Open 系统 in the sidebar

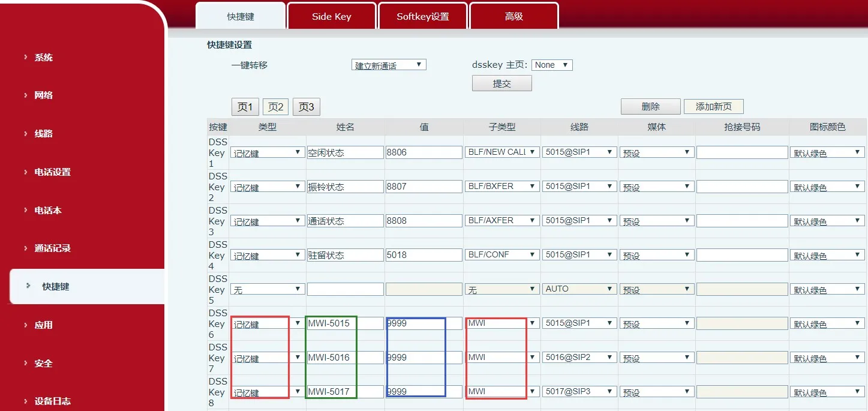(44, 58)
